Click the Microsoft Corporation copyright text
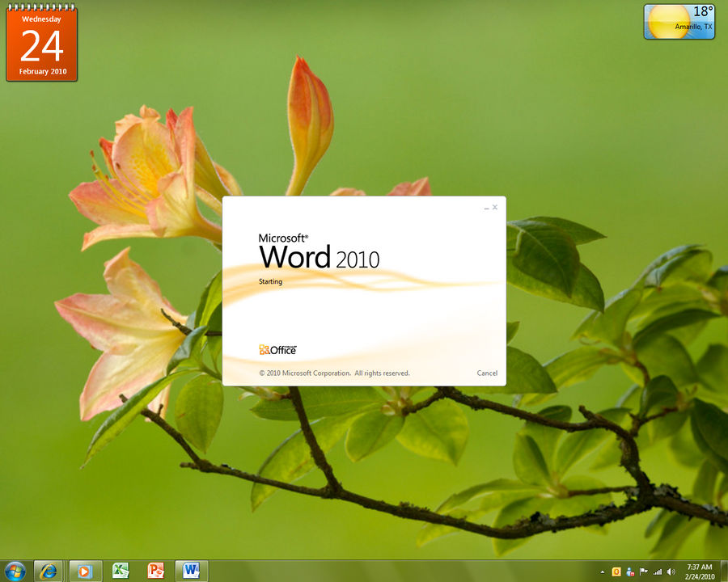The image size is (728, 582). 334,373
